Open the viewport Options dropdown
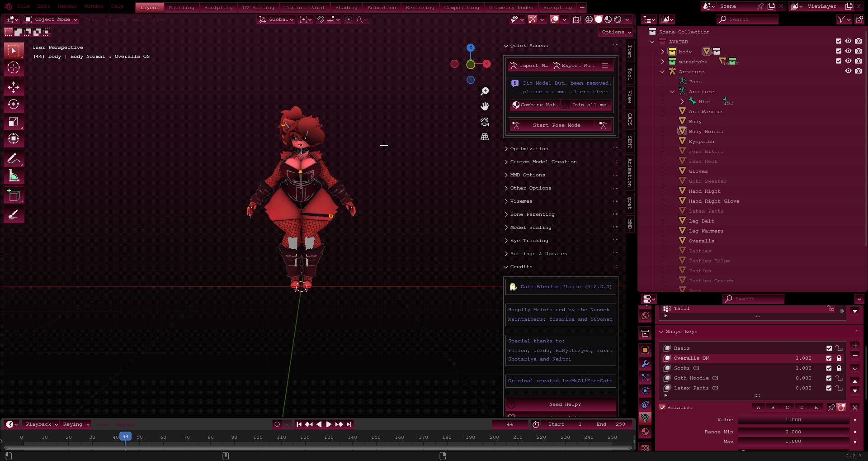 pyautogui.click(x=616, y=32)
